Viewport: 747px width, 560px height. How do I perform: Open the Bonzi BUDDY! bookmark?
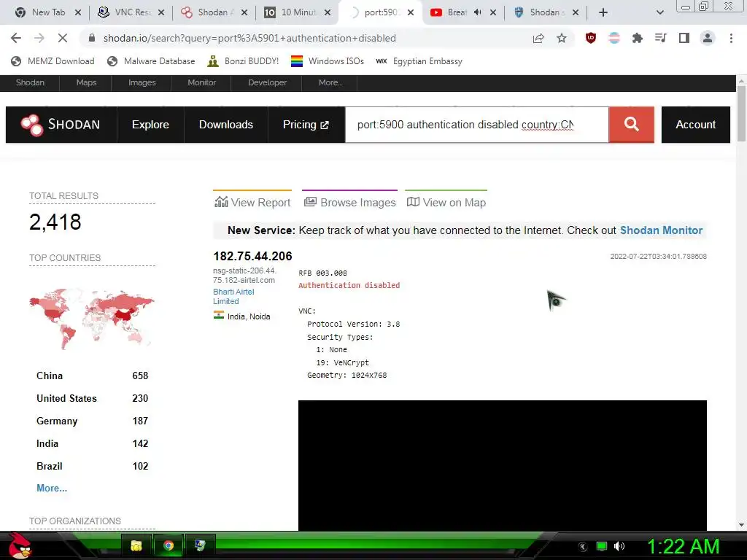tap(243, 61)
